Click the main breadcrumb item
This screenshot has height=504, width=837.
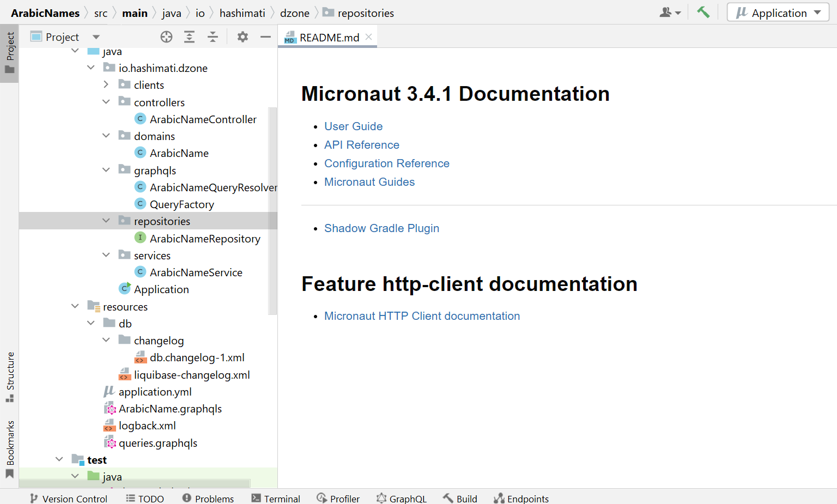135,13
